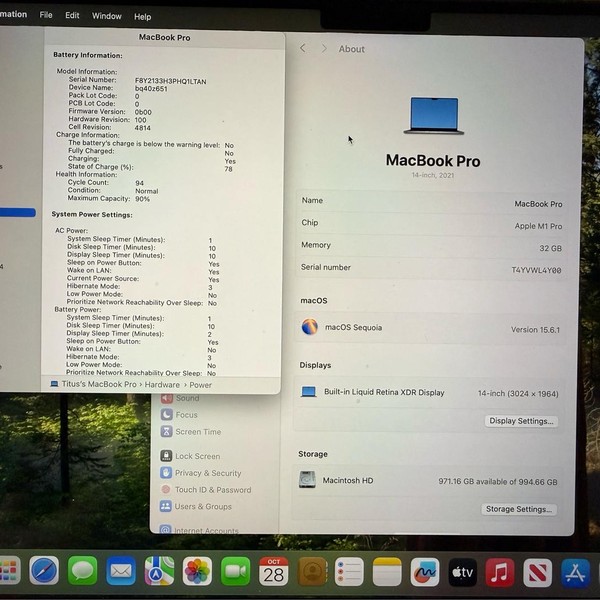600x600 pixels.
Task: Click battery serial F8Y2133H3PHQ1LTAN
Action: [171, 82]
